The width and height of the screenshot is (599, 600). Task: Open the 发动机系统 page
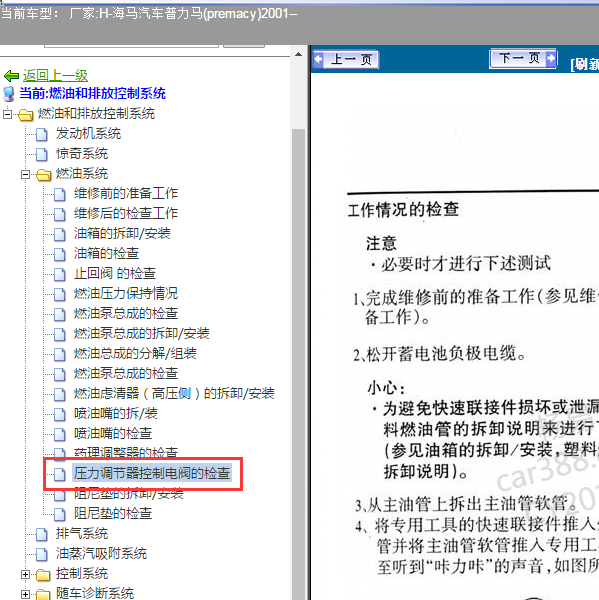88,134
